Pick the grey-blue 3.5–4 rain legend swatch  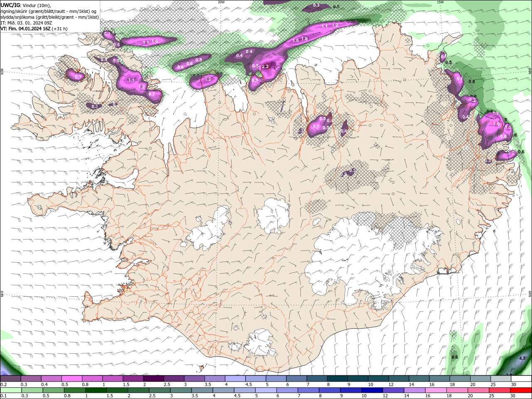click(x=202, y=390)
